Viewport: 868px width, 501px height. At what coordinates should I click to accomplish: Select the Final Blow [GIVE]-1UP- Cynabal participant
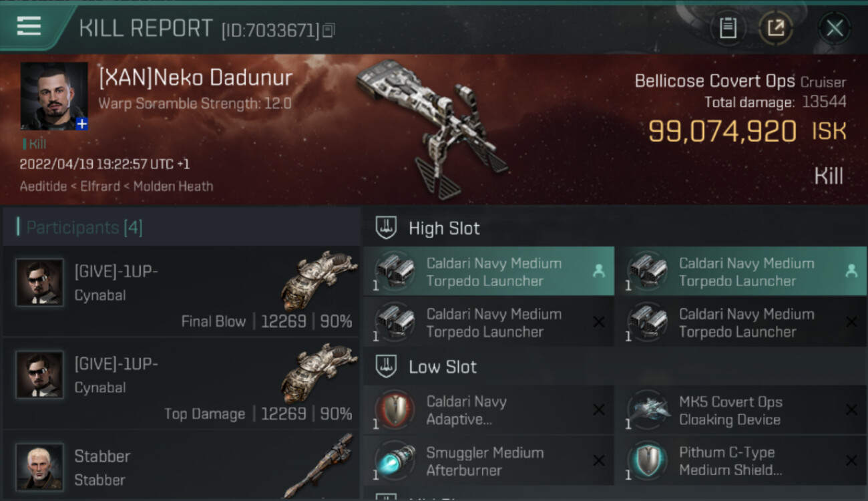click(x=181, y=291)
